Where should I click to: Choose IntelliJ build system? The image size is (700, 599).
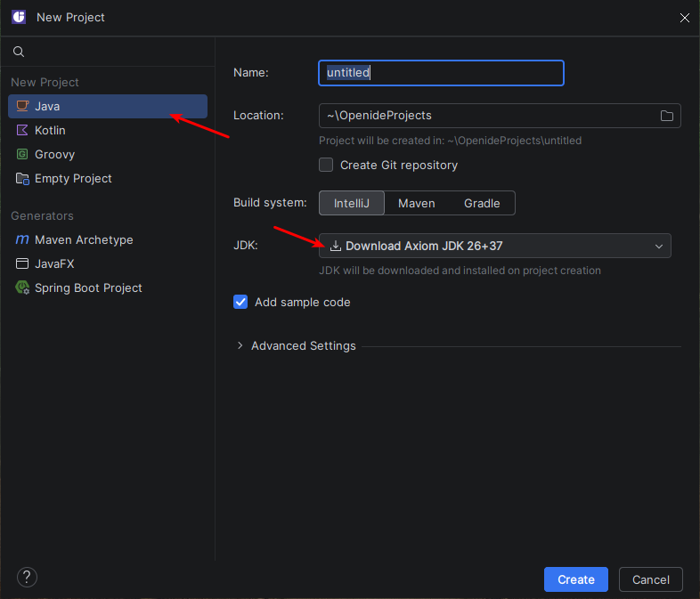tap(352, 204)
